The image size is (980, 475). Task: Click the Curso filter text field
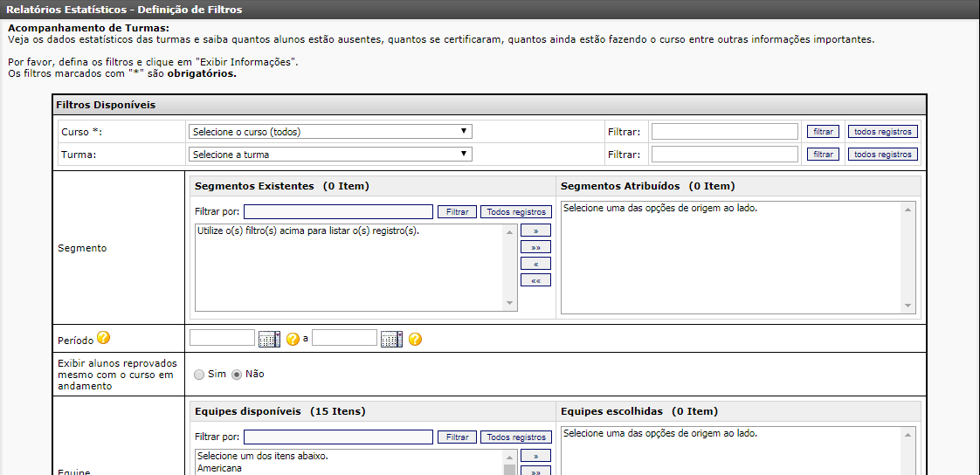click(x=724, y=132)
